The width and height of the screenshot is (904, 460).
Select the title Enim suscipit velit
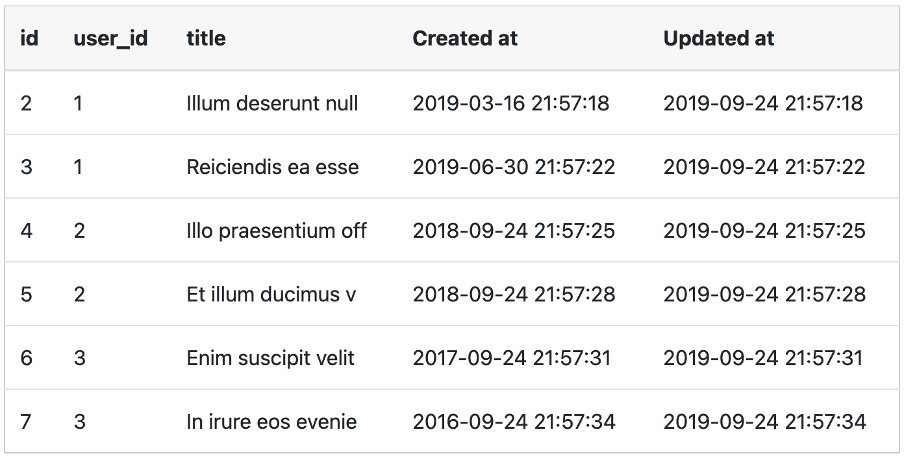270,359
